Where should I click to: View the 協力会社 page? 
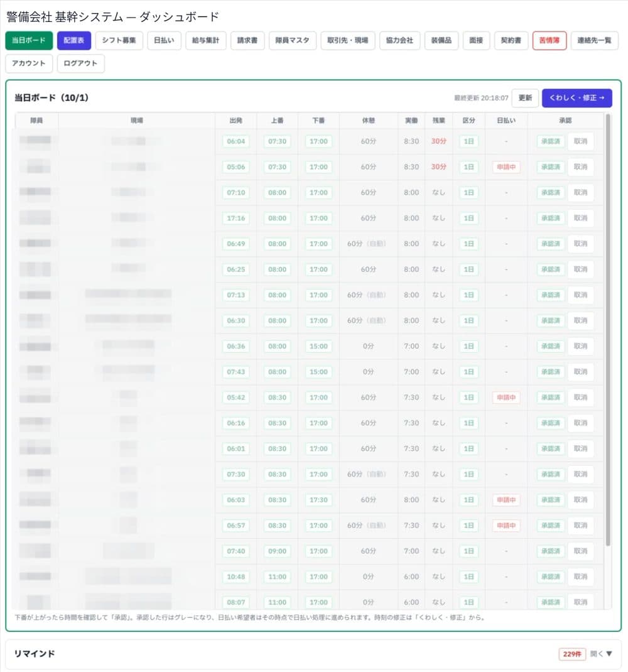coord(399,41)
